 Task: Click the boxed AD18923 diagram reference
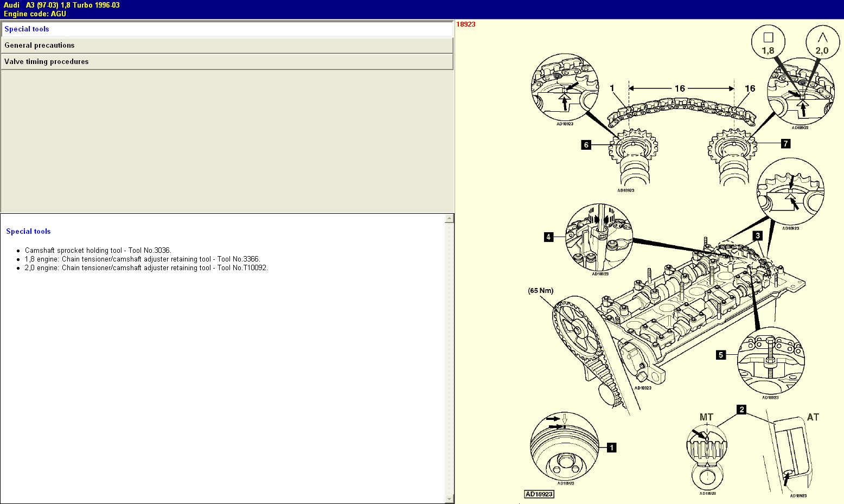point(539,494)
